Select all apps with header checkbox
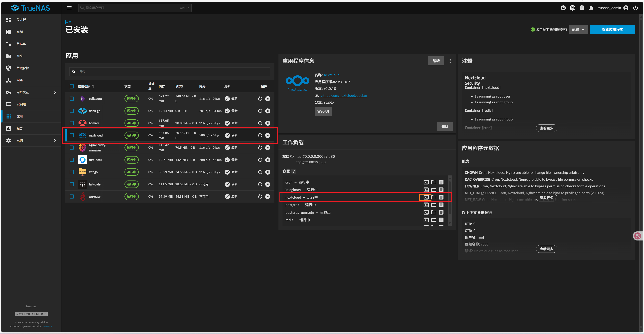The width and height of the screenshot is (644, 334). [72, 86]
